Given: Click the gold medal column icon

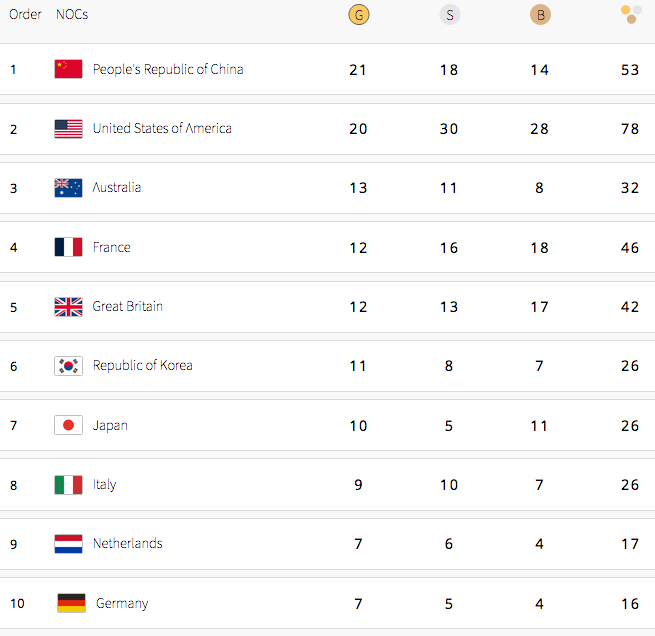Looking at the screenshot, I should point(358,15).
